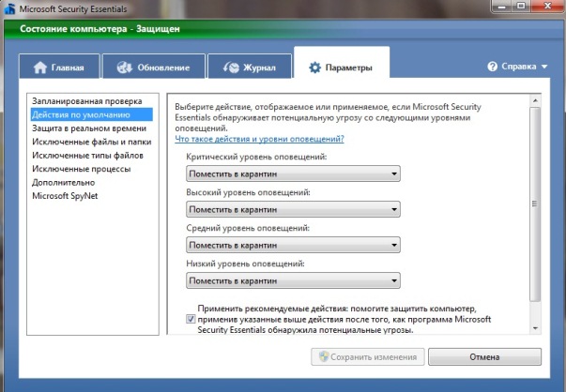
Task: Click the Низкий уровень оповещений label
Action: coord(245,264)
